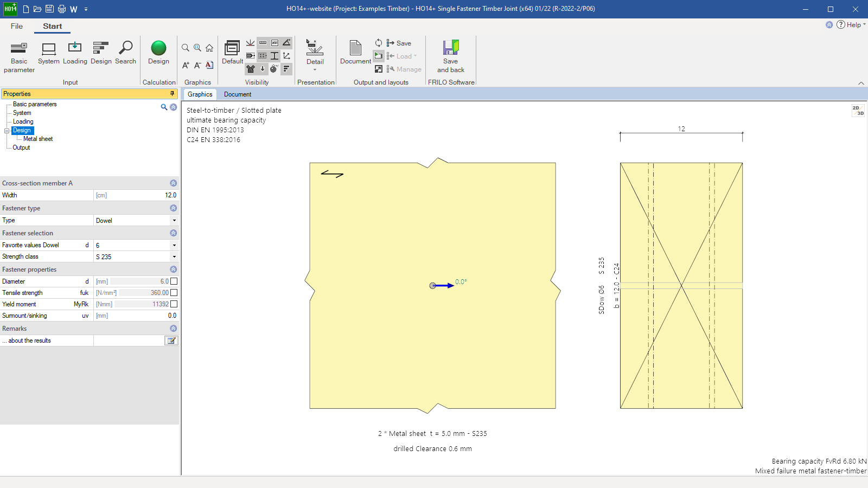Collapse the Design tree node
Viewport: 868px width, 488px height.
pos(7,131)
